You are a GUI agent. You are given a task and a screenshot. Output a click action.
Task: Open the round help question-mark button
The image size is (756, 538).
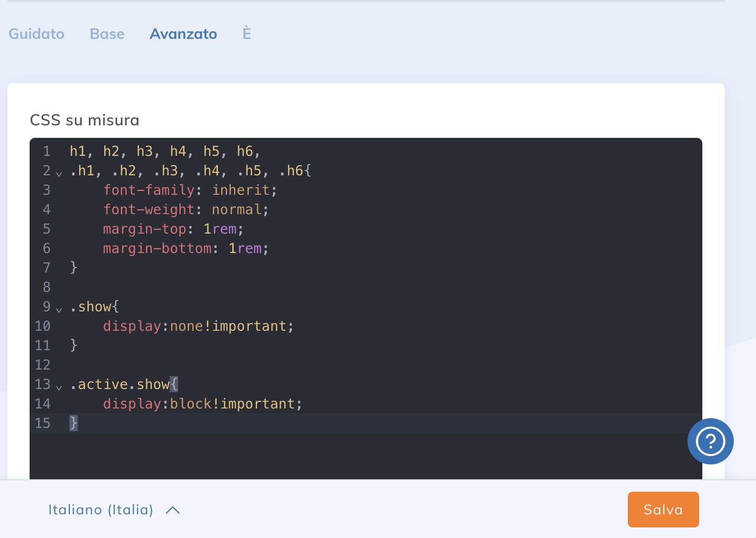pos(710,441)
